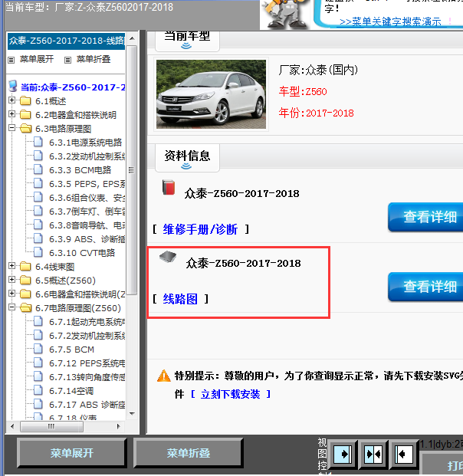Click the mascot cartoon figure image
This screenshot has width=463, height=476.
click(x=285, y=15)
